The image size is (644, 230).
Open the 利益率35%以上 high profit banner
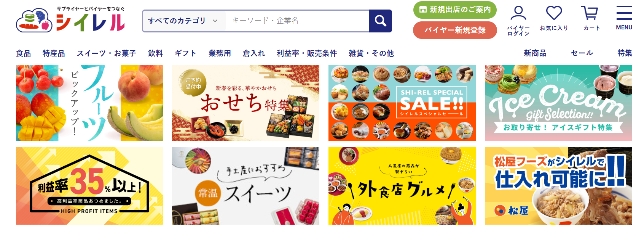pos(89,186)
